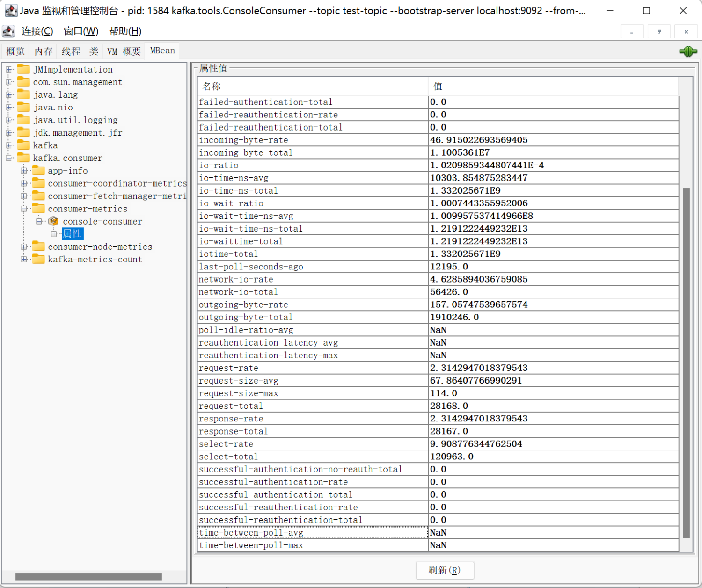Click the kafka-metrics-count folder icon
This screenshot has width=702, height=588.
pos(39,259)
